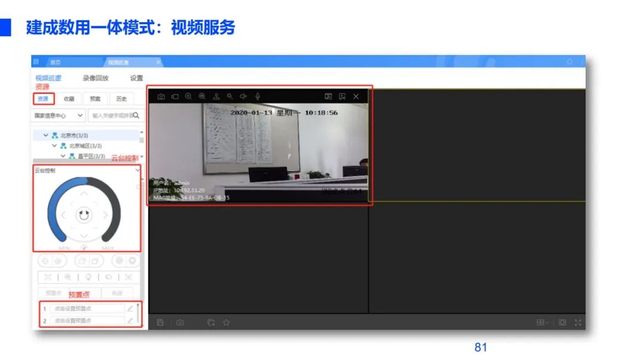Toggle the speaker sound in the video window

tap(243, 96)
